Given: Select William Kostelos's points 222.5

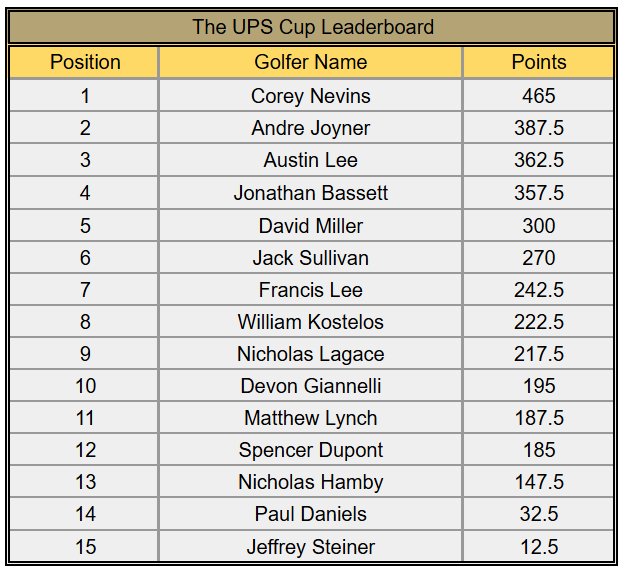Looking at the screenshot, I should tap(538, 322).
